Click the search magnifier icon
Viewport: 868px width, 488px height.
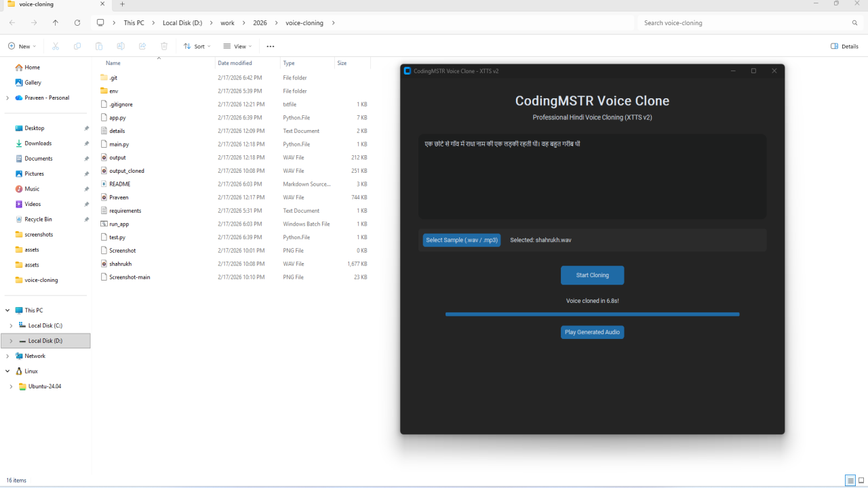pos(854,23)
